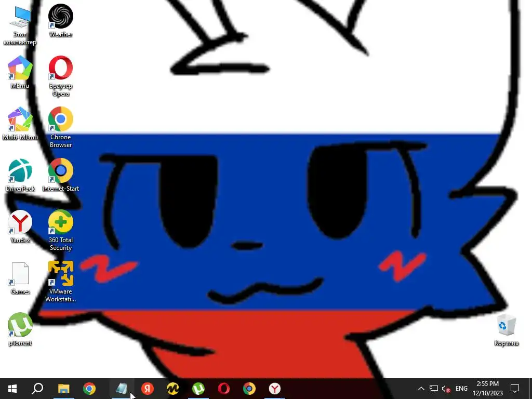532x399 pixels.
Task: Click the Internet-Start desktop shortcut
Action: [x=61, y=175]
